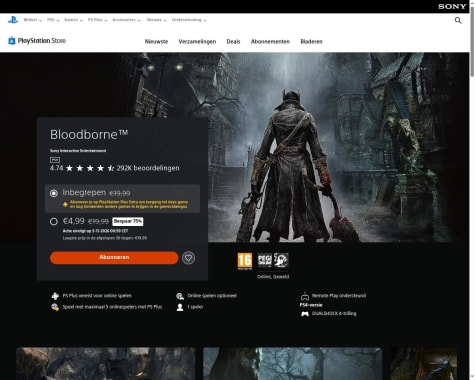The image size is (475, 380).
Task: Click the 292K beoordelingen ratings link
Action: 148,168
